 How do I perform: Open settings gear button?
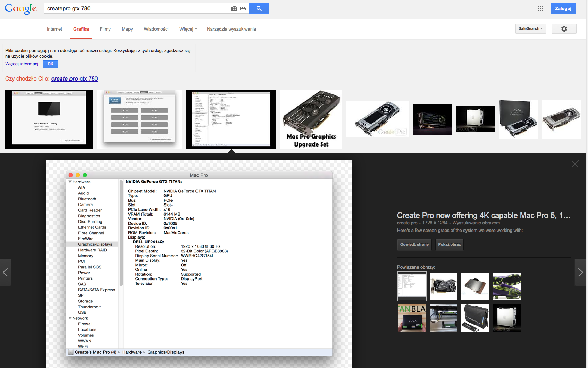pos(564,28)
